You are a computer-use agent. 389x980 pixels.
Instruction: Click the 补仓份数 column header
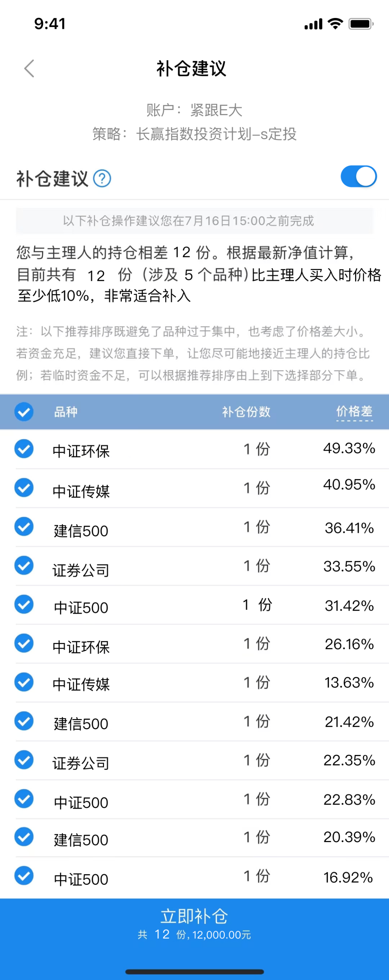coord(246,412)
